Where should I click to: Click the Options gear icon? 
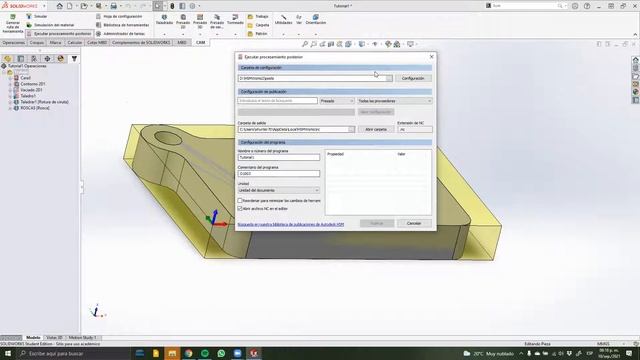(x=192, y=6)
